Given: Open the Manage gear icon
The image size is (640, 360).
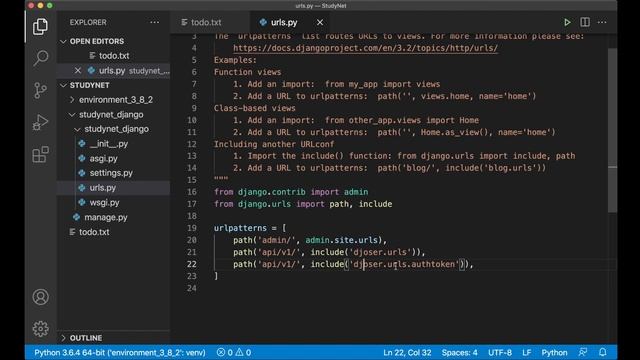Looking at the screenshot, I should (x=40, y=329).
